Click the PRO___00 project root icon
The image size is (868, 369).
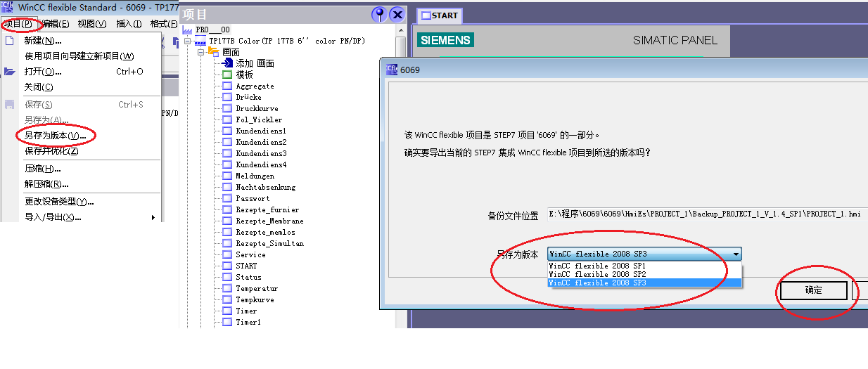[187, 30]
